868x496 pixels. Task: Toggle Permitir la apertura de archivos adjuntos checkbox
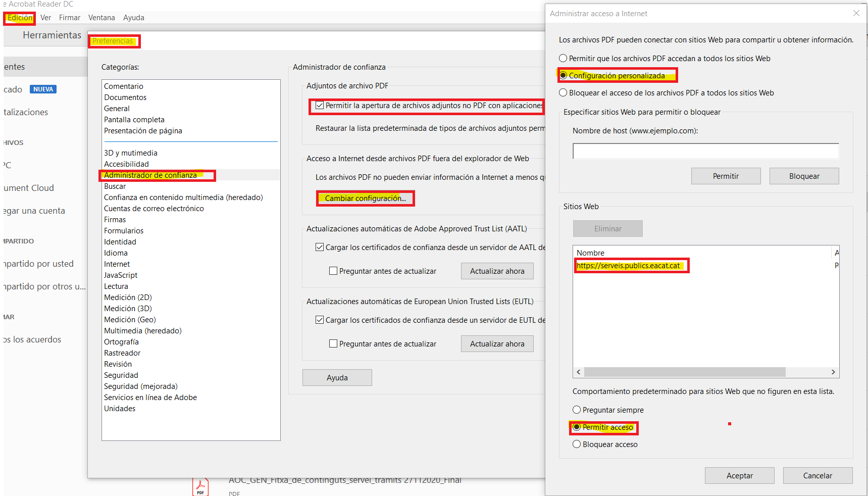[320, 106]
